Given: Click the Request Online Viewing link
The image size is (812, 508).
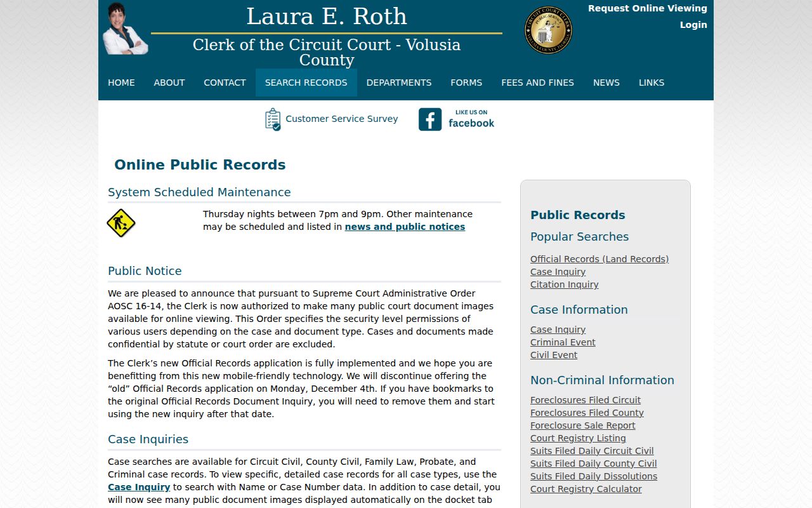Looking at the screenshot, I should tap(648, 8).
